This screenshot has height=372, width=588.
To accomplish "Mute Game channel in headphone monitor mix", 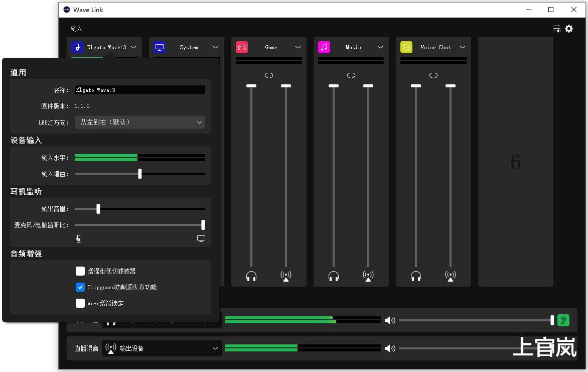I will click(x=251, y=276).
